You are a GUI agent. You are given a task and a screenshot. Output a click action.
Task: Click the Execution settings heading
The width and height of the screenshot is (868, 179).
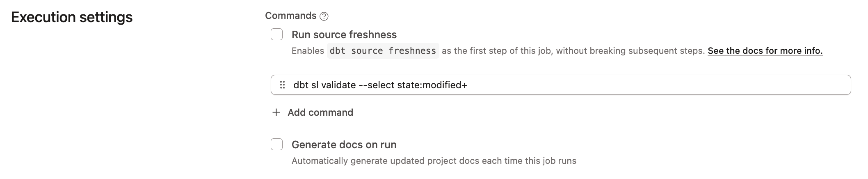tap(72, 17)
